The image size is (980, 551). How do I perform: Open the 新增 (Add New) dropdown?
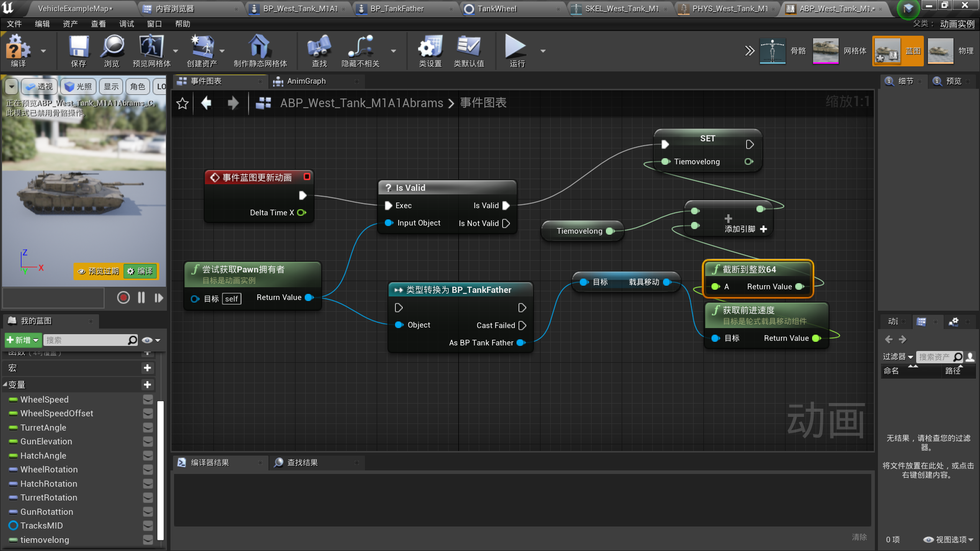22,340
